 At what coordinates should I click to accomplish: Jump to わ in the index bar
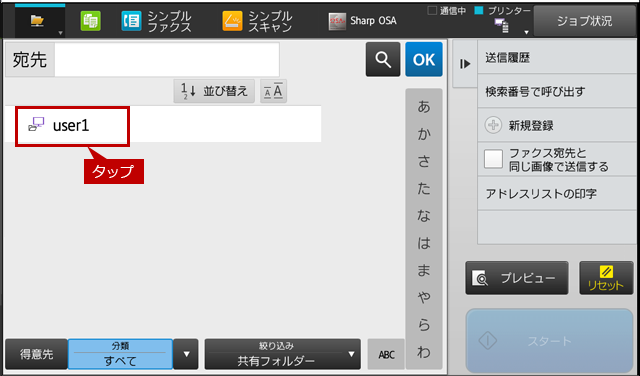(424, 352)
